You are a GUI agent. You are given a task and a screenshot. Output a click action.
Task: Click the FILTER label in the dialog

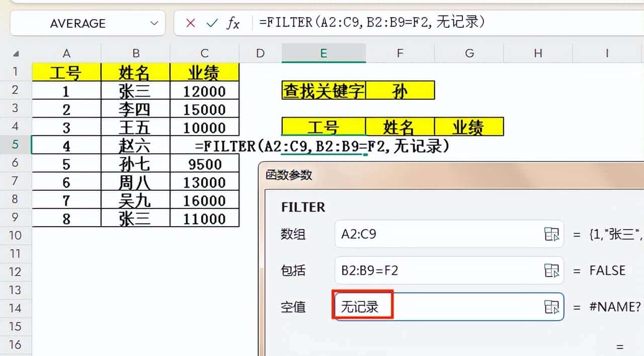tap(303, 207)
